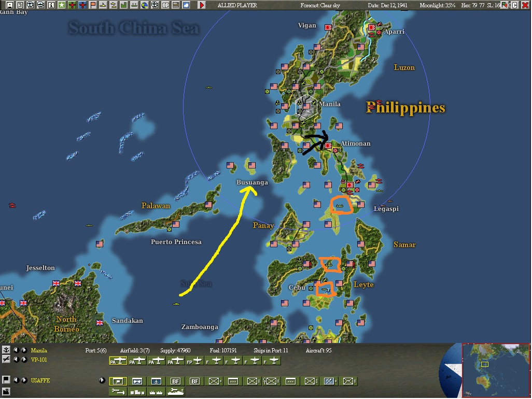Click the VP-101 unit name

[39, 360]
